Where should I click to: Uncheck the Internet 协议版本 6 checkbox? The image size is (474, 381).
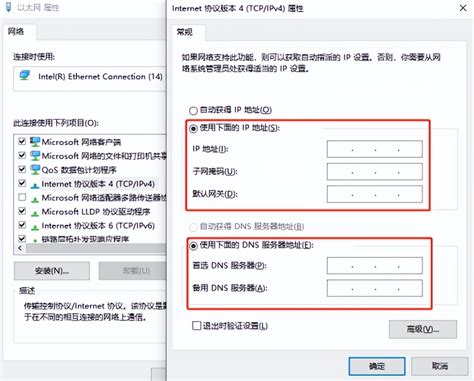tap(22, 225)
